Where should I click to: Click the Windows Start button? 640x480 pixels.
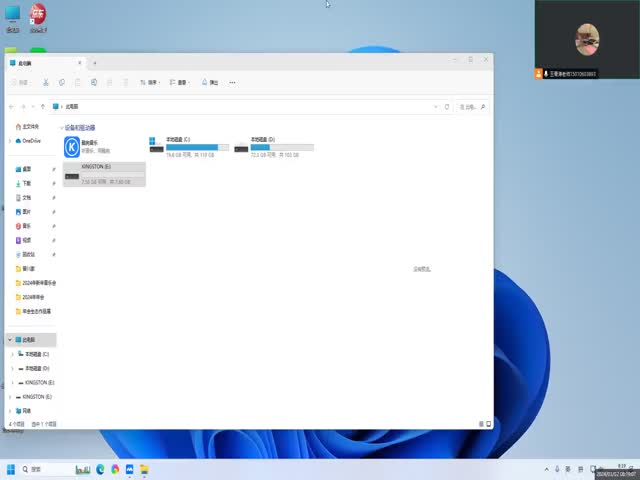[x=12, y=469]
